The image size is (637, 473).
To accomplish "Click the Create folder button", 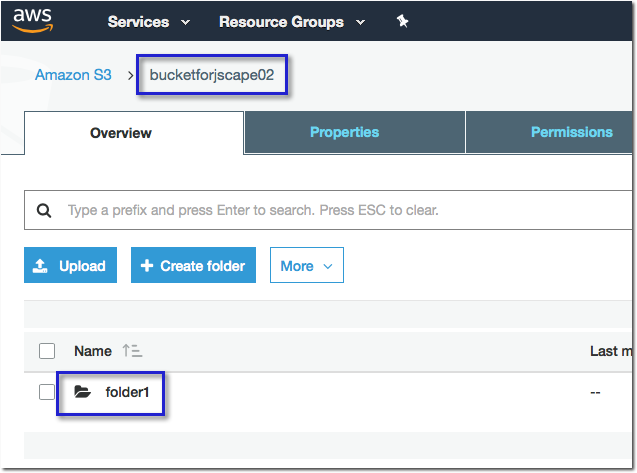I will pos(193,265).
